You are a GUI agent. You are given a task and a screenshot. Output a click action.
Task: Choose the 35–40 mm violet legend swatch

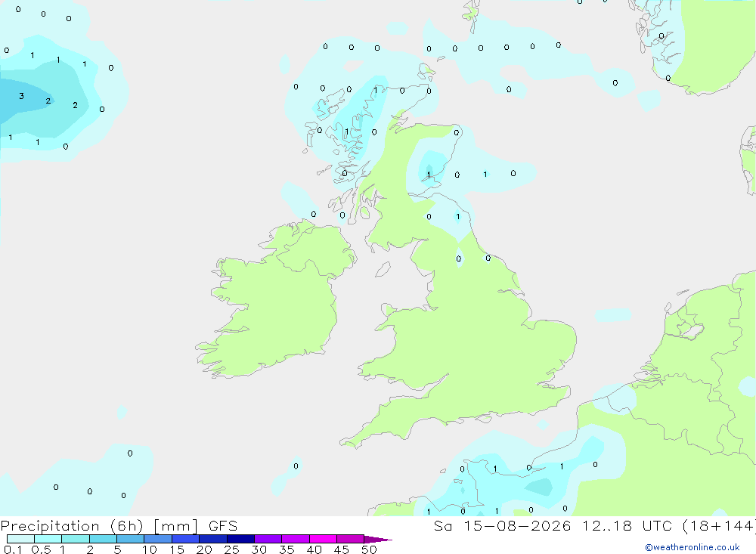[296, 539]
